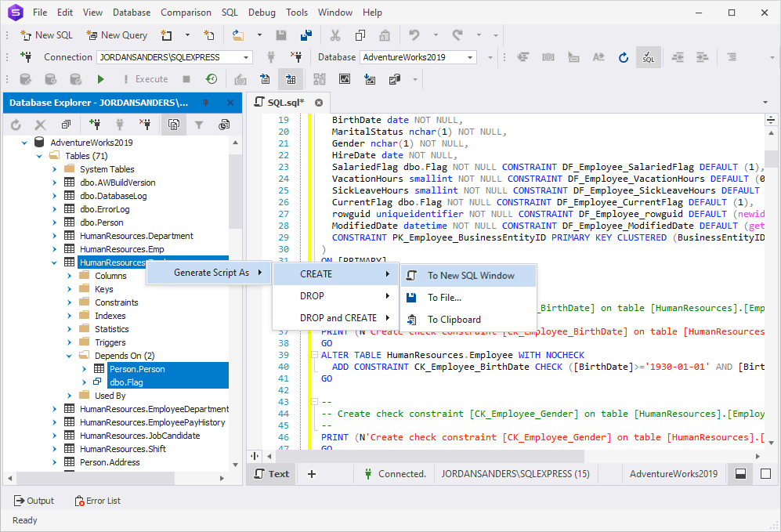Open the Comparison menu
Screen dimensions: 781x532
(186, 13)
